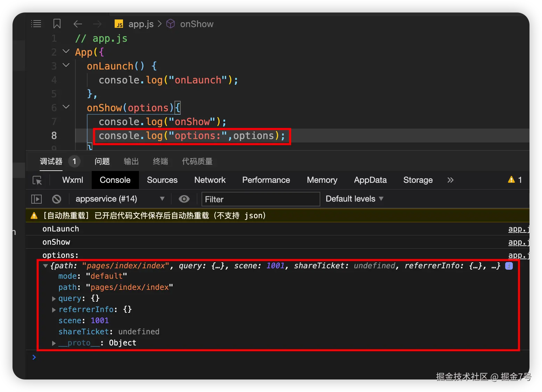Open the Storage devtools tab
The image size is (542, 392).
pyautogui.click(x=418, y=180)
